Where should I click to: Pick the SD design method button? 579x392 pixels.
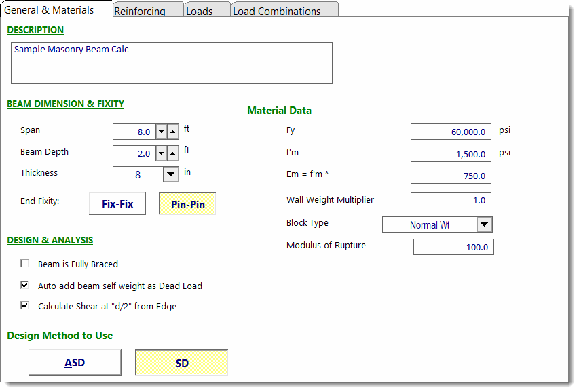pyautogui.click(x=181, y=363)
